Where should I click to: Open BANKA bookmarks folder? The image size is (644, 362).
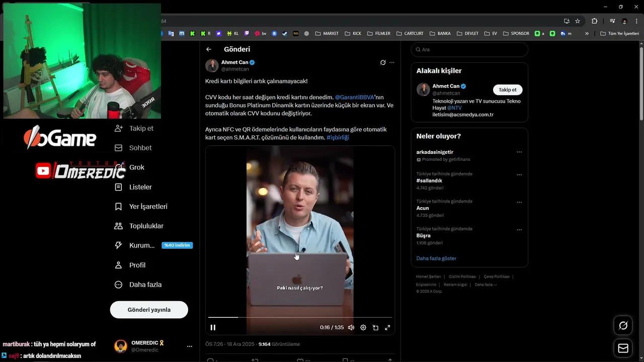440,34
